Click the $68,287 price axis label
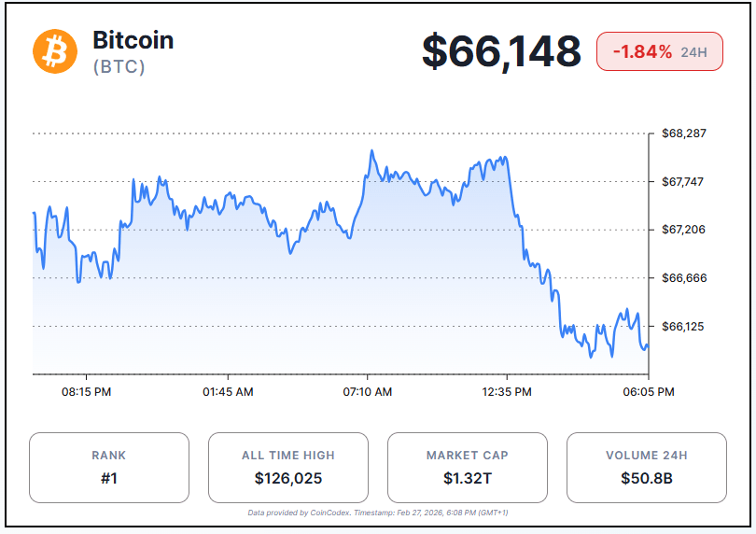Image resolution: width=756 pixels, height=534 pixels. [x=683, y=133]
